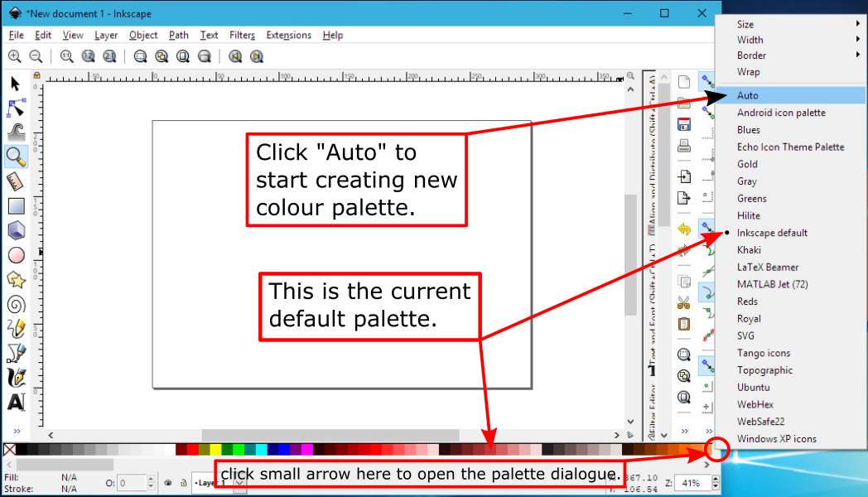Open the File menu
Image resolution: width=868 pixels, height=497 pixels.
pos(16,35)
